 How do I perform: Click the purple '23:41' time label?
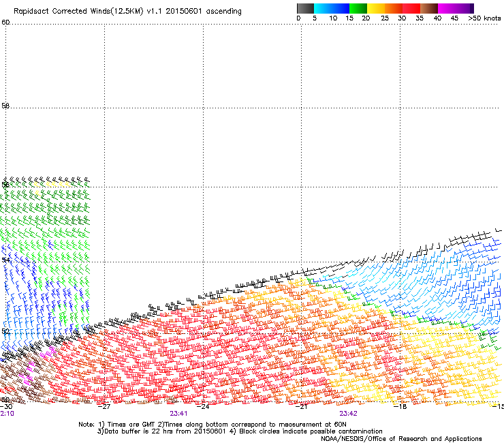(178, 414)
